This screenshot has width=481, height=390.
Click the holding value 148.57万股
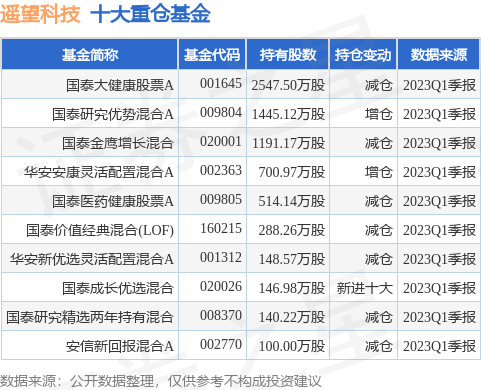[x=292, y=259]
